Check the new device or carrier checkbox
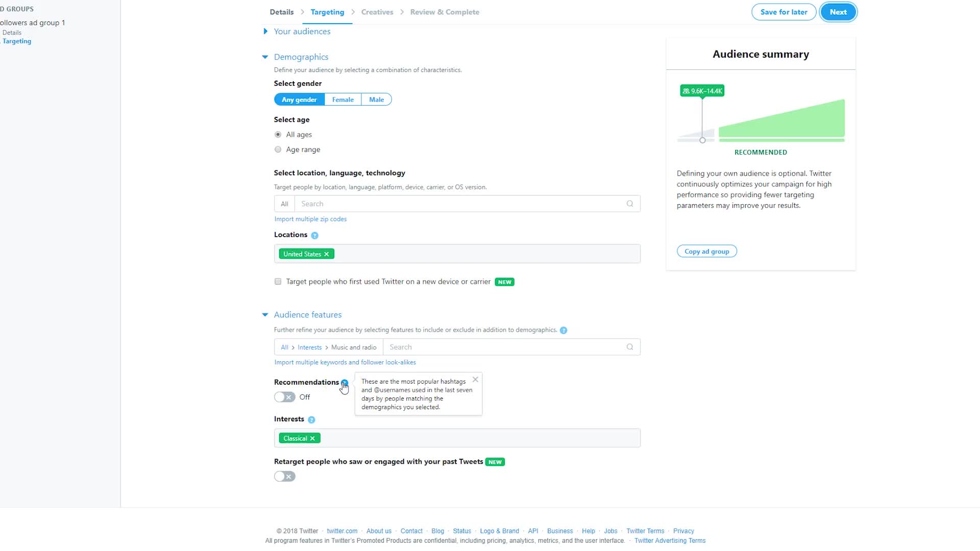The width and height of the screenshot is (980, 551). [x=278, y=282]
